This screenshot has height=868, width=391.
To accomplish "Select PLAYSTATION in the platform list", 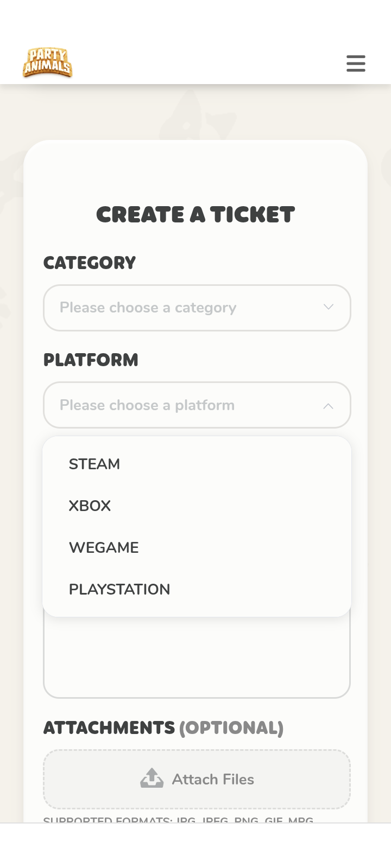I will [x=119, y=590].
